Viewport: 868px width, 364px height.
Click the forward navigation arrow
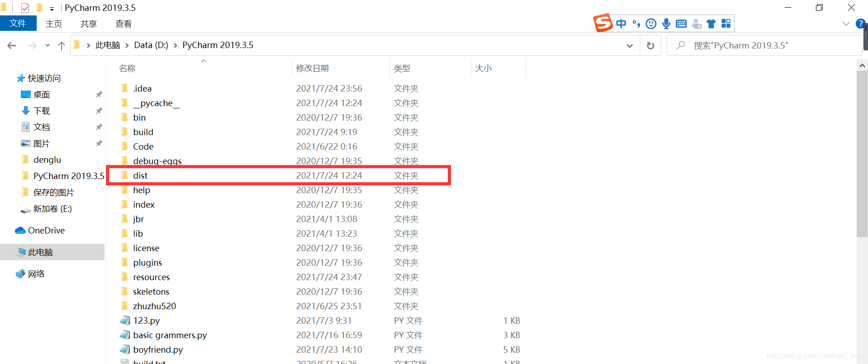(32, 45)
